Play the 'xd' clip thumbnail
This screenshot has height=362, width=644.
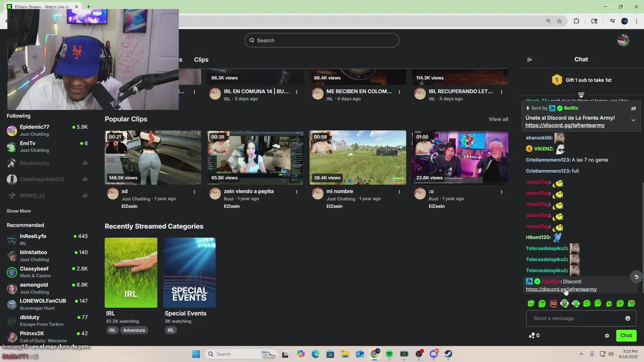(153, 157)
